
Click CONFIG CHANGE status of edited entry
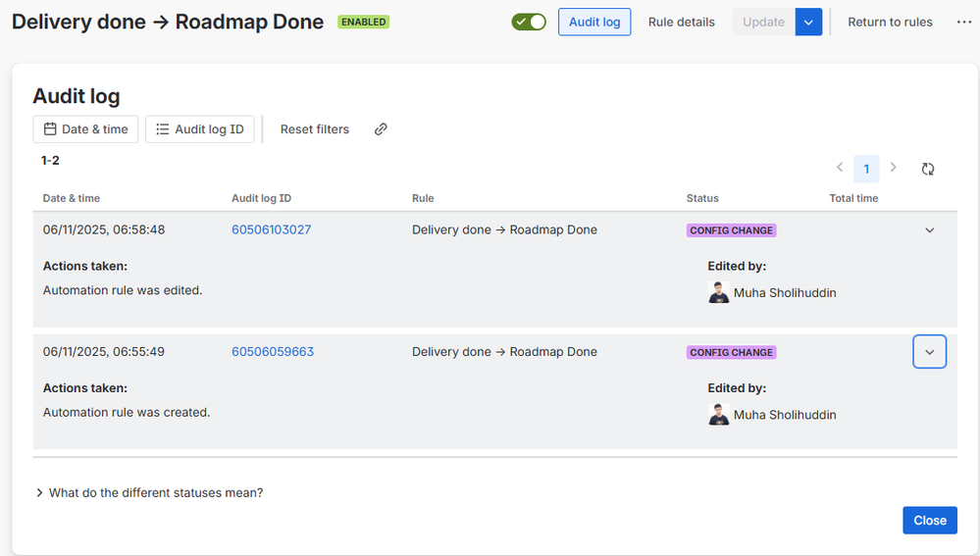pos(731,230)
